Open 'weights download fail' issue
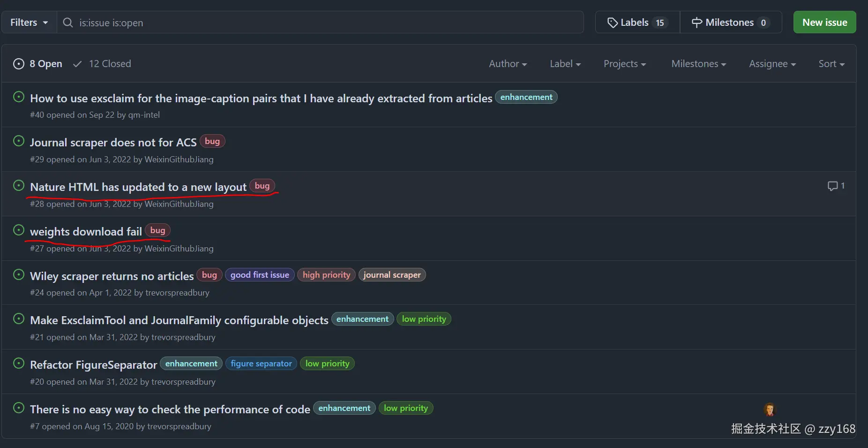This screenshot has width=868, height=448. point(86,232)
